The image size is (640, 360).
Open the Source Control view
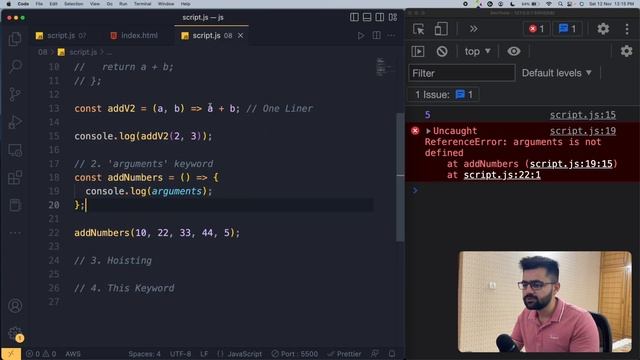tap(15, 94)
